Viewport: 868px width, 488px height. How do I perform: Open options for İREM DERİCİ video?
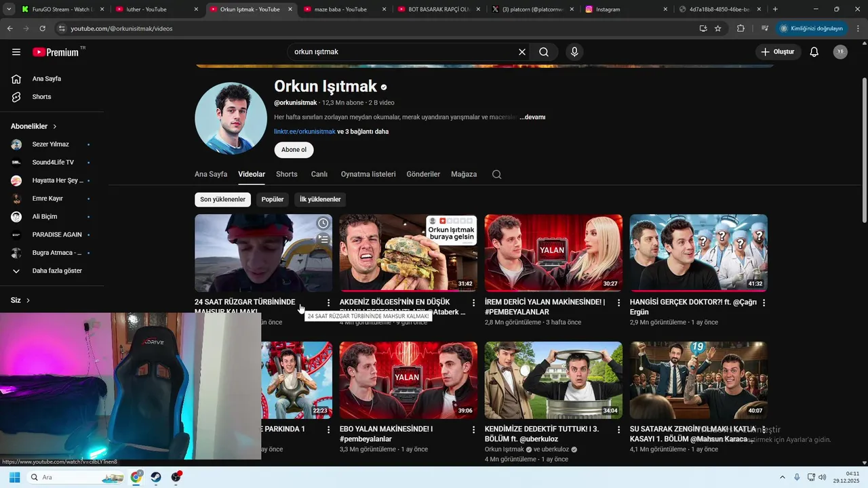[x=618, y=303]
